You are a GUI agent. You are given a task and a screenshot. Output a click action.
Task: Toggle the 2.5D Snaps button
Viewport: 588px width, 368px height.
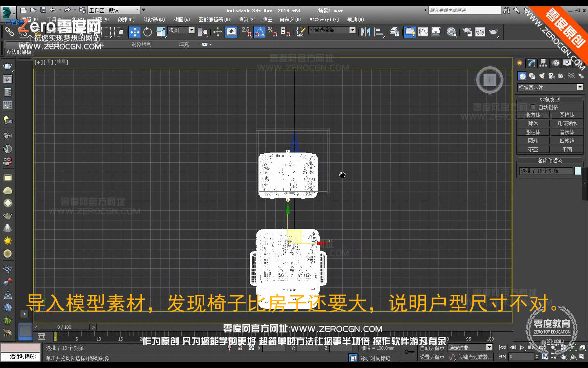(x=246, y=32)
